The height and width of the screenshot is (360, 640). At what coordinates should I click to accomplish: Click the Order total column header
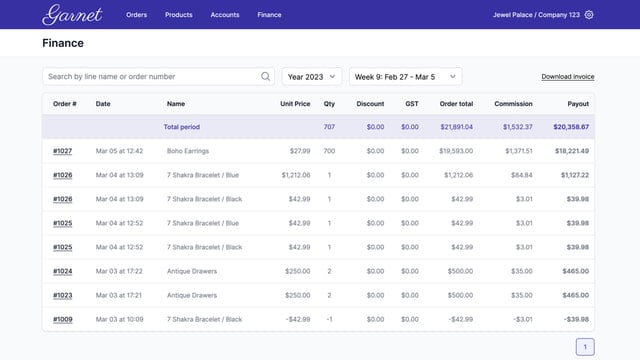pos(456,104)
